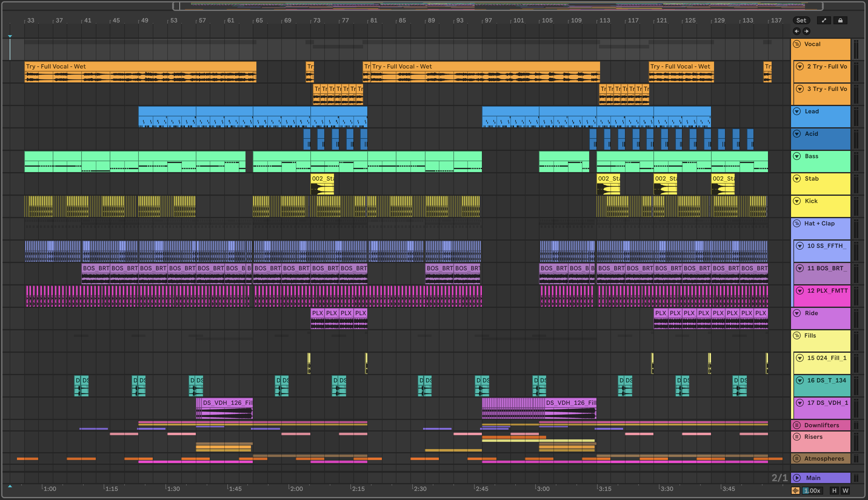Click the lock envelopes padlock icon

[840, 20]
